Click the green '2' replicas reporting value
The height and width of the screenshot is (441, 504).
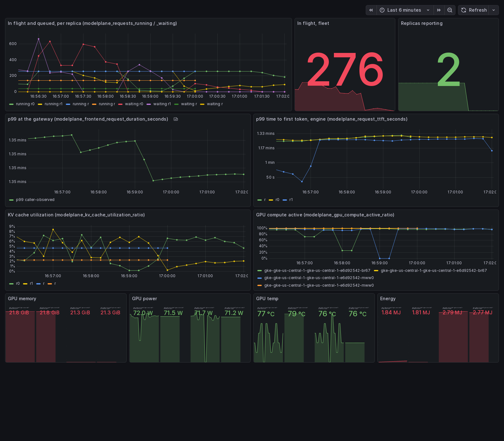(449, 69)
